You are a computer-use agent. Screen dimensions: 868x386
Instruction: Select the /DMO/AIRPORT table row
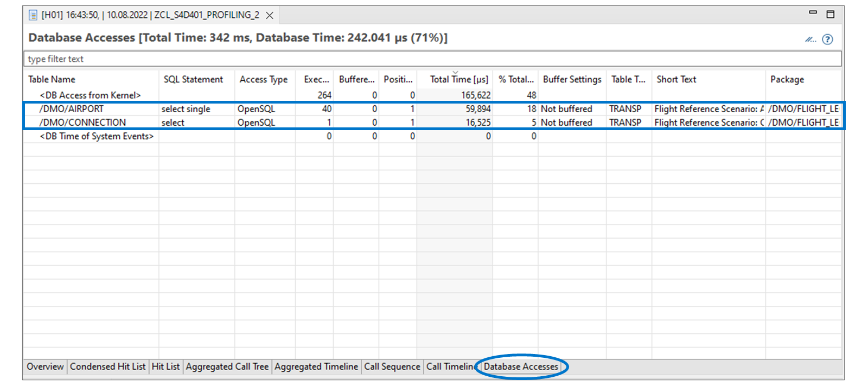click(x=432, y=109)
